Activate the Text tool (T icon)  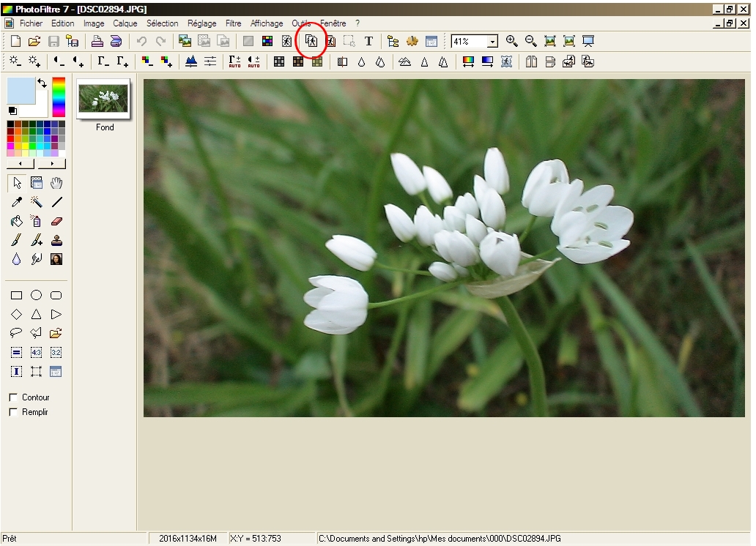[x=368, y=42]
